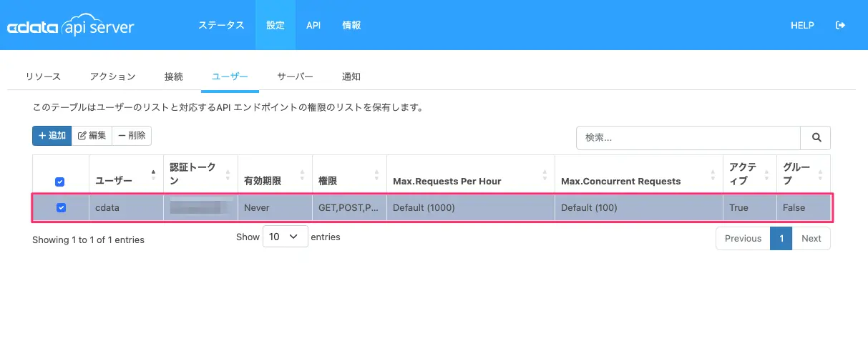Click the False group cell
Screen dimensions: 868x356
(804, 207)
